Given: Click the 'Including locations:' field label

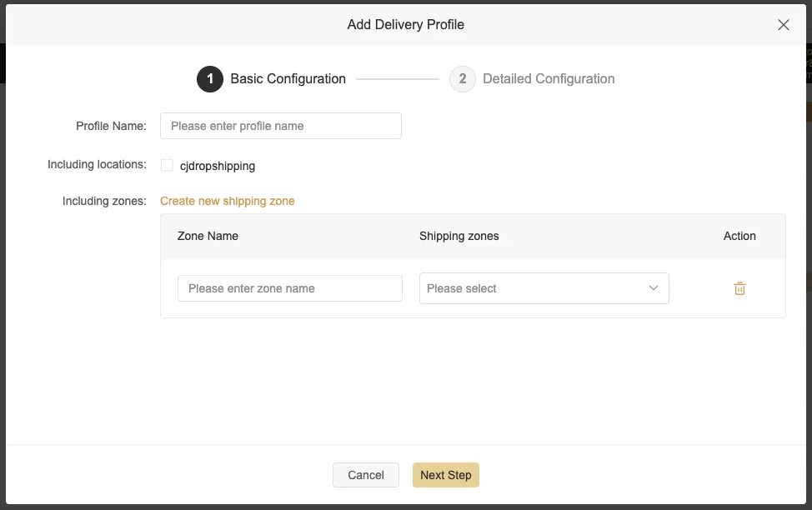Looking at the screenshot, I should pos(97,164).
